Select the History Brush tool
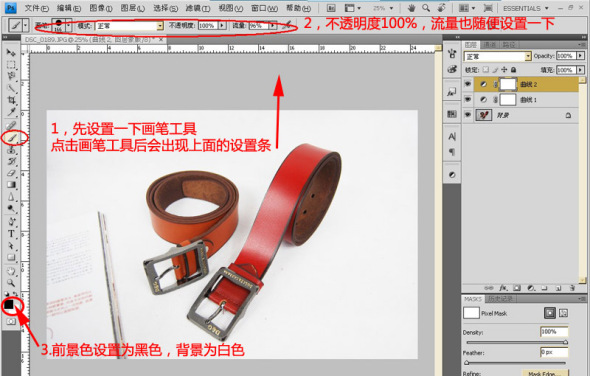 [11, 161]
